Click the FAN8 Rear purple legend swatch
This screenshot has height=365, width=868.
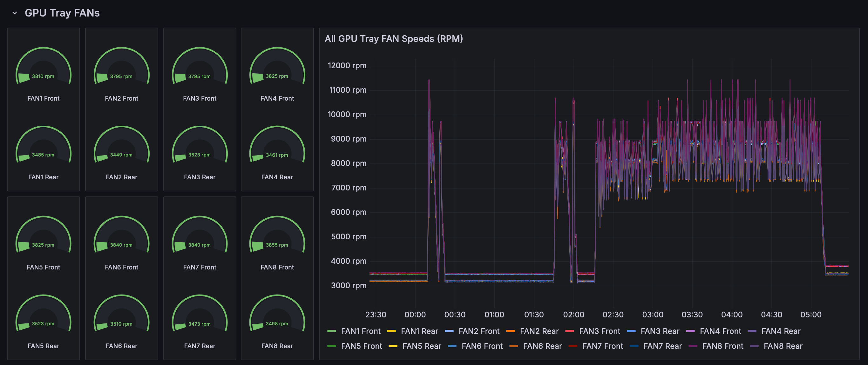[x=754, y=346]
